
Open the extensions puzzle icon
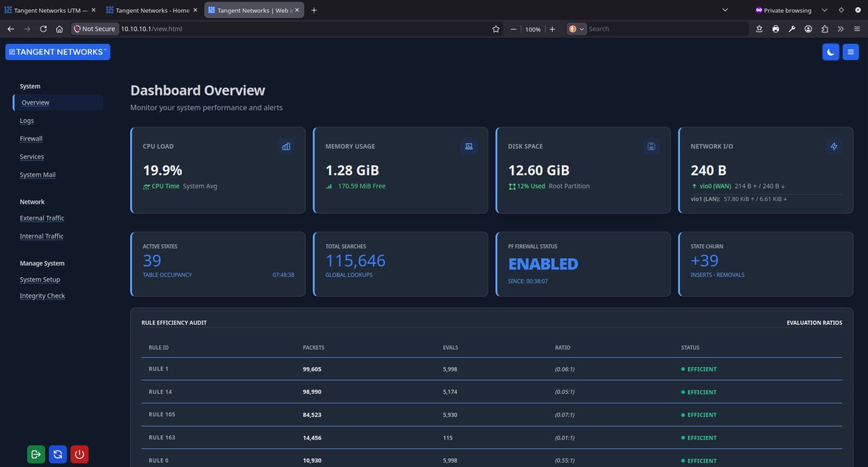click(x=825, y=29)
